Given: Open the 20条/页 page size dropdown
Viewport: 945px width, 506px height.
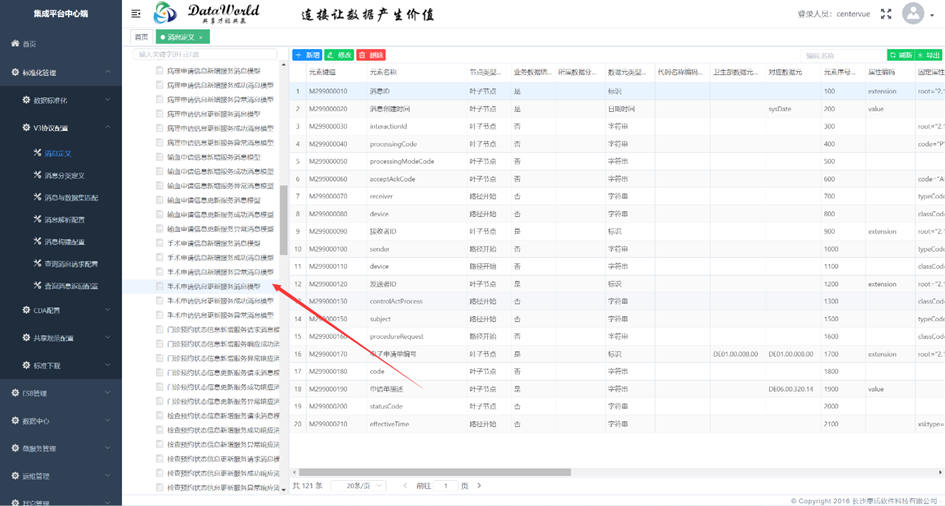Looking at the screenshot, I should pyautogui.click(x=357, y=486).
